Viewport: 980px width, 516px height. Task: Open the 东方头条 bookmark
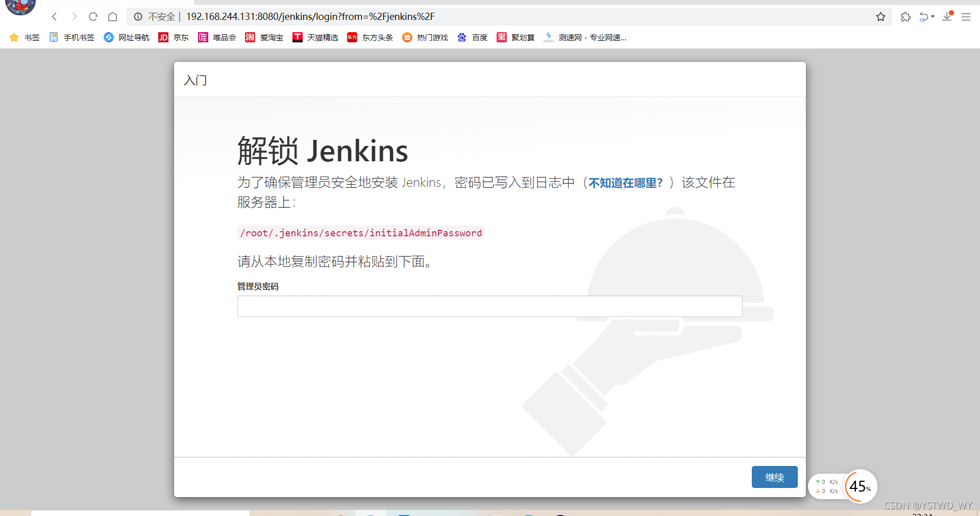370,37
